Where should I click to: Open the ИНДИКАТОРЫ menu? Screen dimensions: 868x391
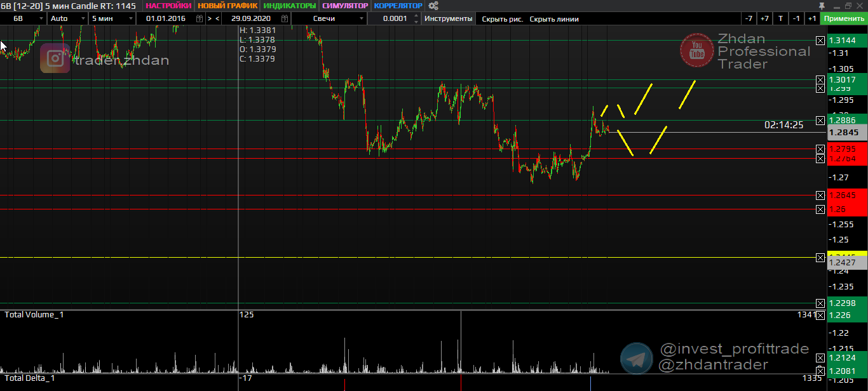click(x=289, y=6)
